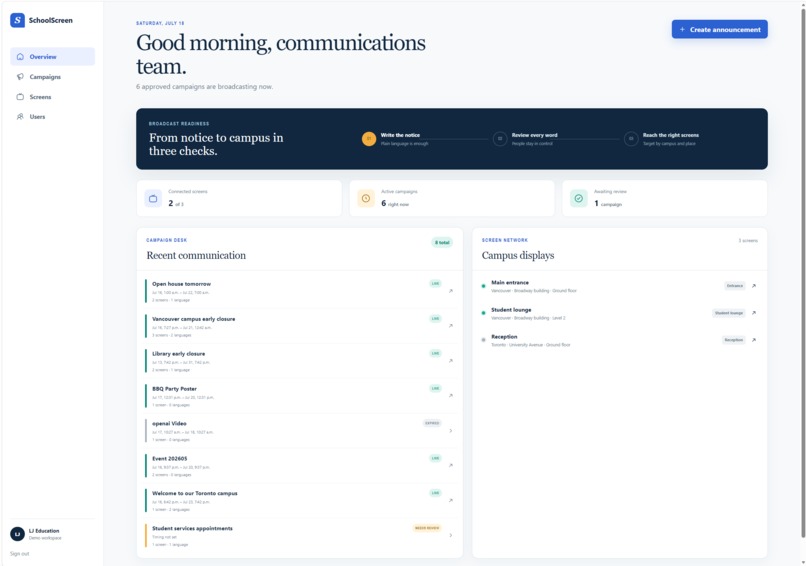Click the Active campaigns clock icon
This screenshot has height=566, width=806.
[366, 198]
